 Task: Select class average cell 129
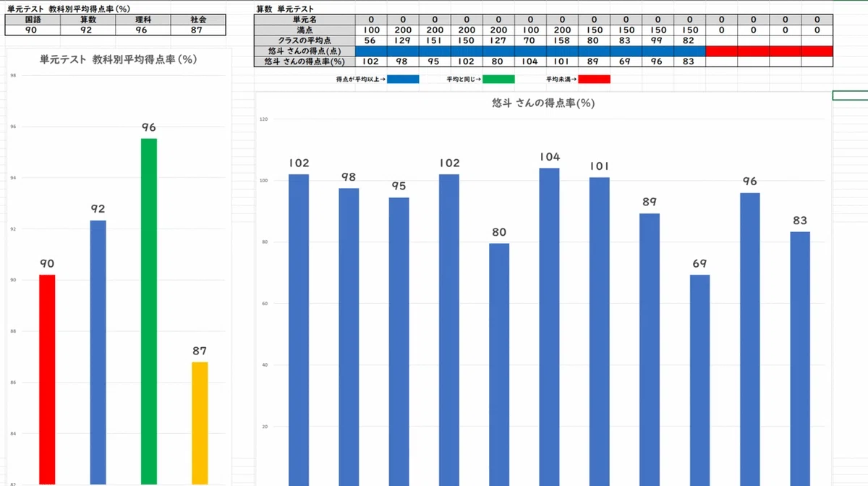[x=403, y=40]
